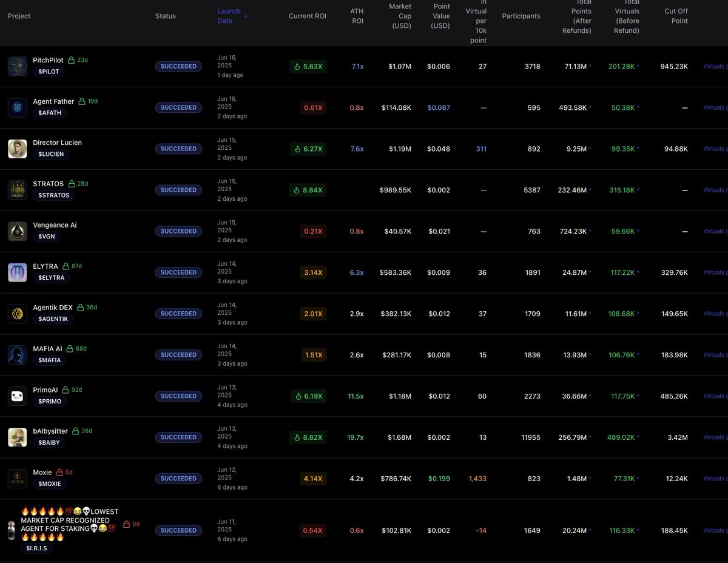Click the lock icon next to Agentik DEX
The height and width of the screenshot is (563, 728).
coord(80,308)
